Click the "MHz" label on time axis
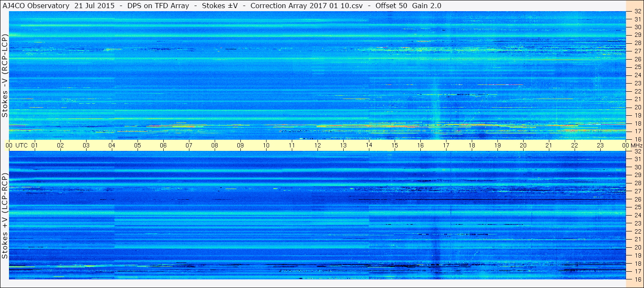Image resolution: width=644 pixels, height=288 pixels. click(637, 145)
